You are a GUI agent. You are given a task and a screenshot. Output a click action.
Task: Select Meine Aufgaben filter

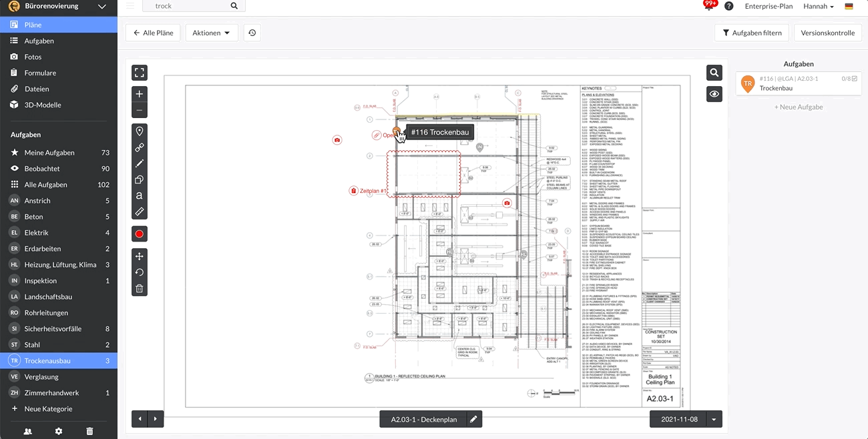(x=59, y=153)
